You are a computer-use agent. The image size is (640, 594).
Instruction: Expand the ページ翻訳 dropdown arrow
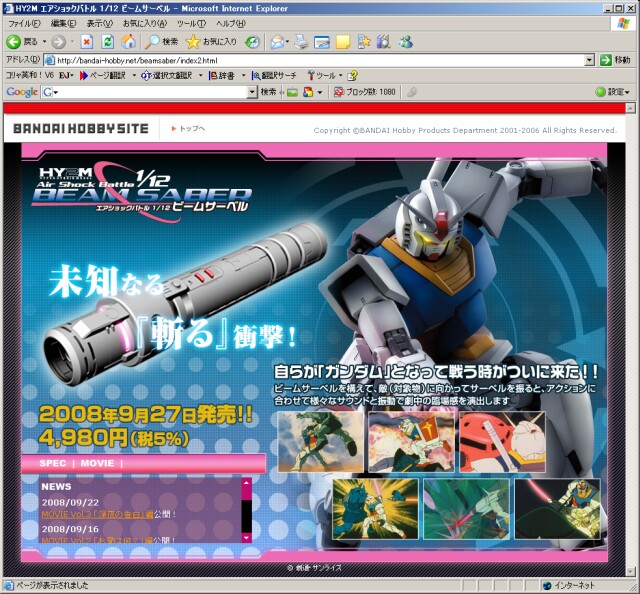(134, 76)
